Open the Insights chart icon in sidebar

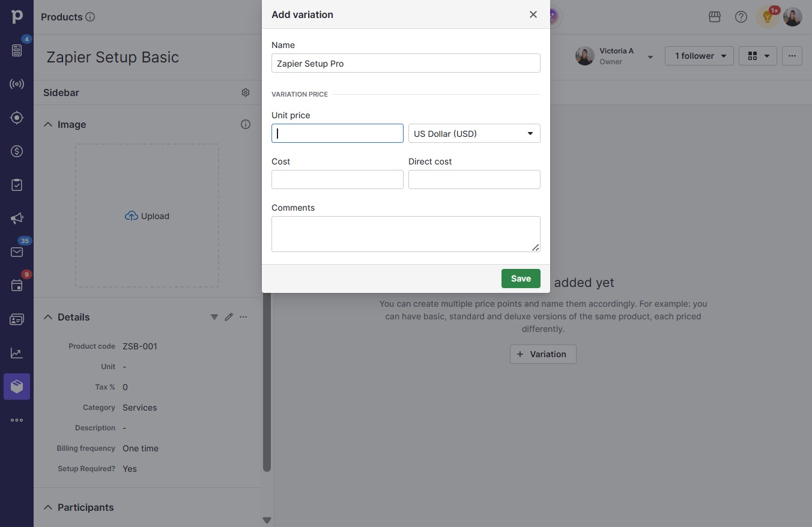tap(17, 353)
